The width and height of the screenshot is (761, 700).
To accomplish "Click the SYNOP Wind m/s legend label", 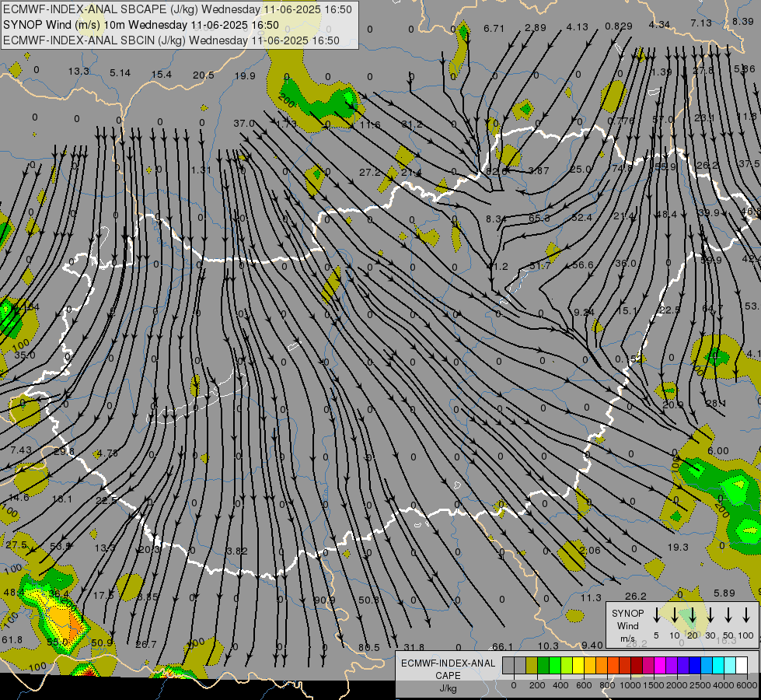I will point(627,625).
